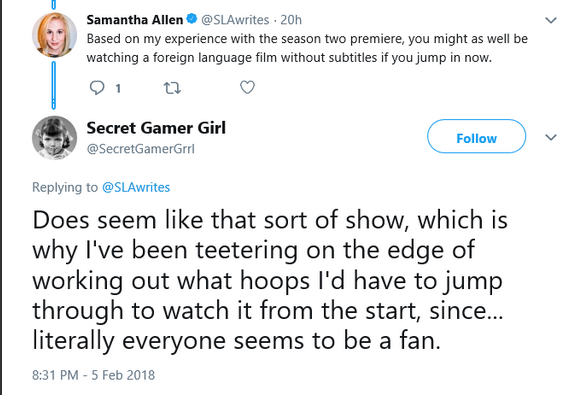Retweet Samantha Allen's tweet

[172, 88]
